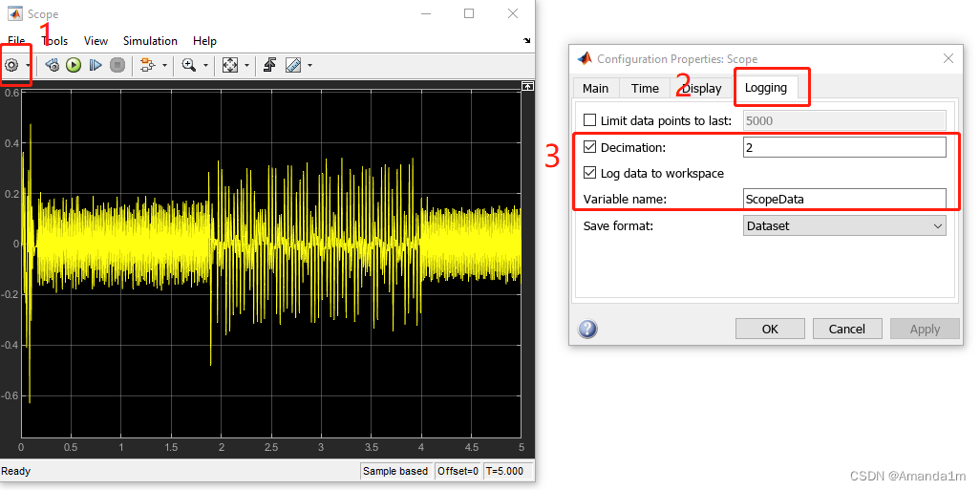Open the View menu in Scope

96,41
